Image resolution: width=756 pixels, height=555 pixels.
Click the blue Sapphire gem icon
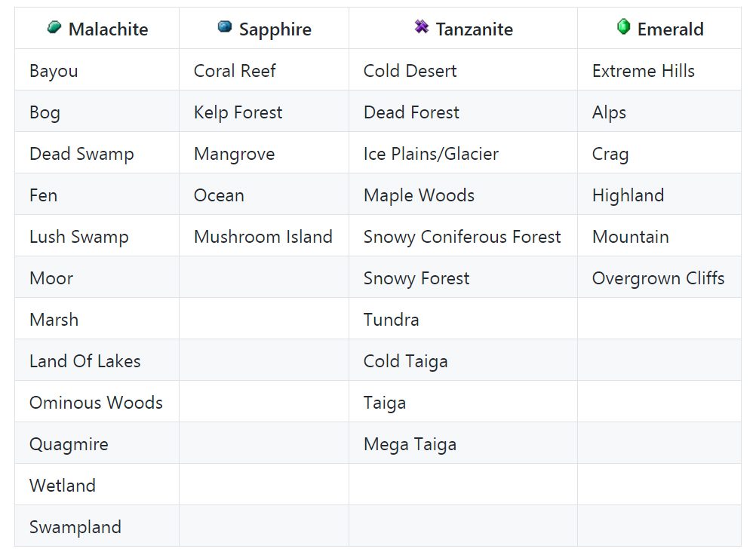coord(225,26)
